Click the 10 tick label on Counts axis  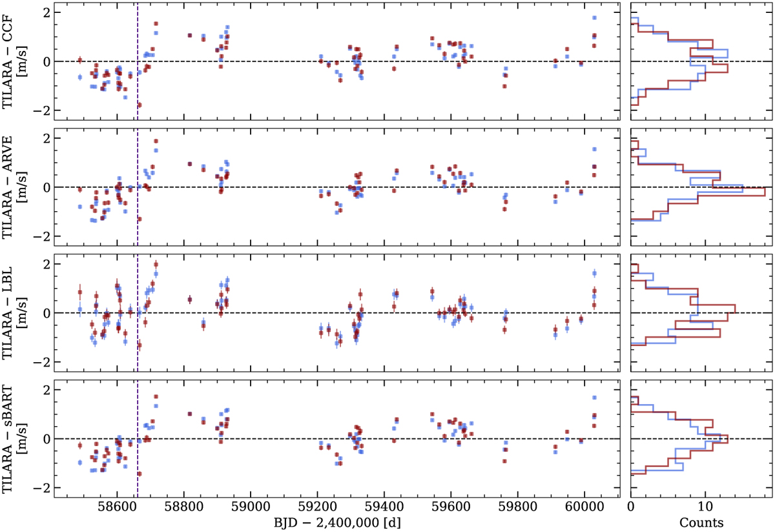pos(705,507)
